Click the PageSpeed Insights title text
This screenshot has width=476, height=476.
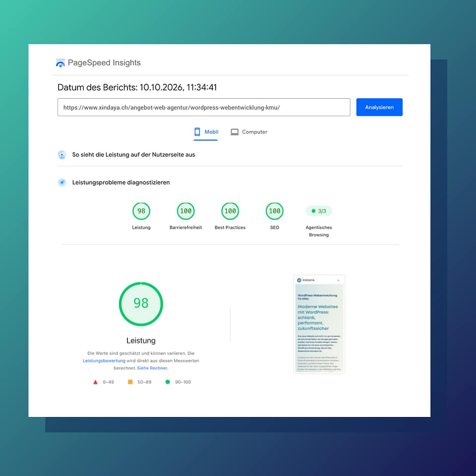(104, 62)
